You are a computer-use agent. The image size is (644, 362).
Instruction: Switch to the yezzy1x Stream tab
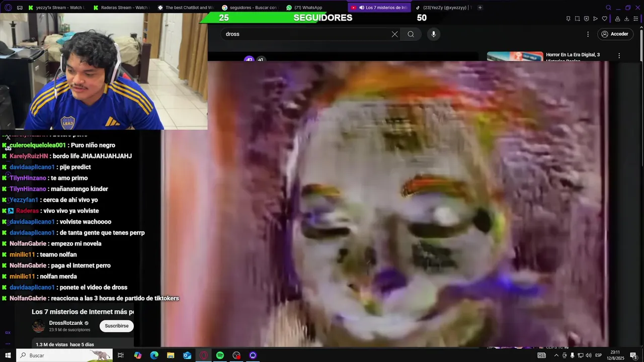click(x=57, y=8)
